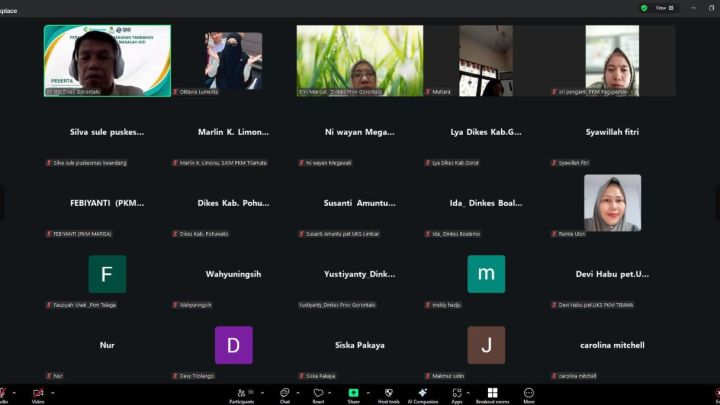Click muted mic icon beside Dikes Kab. Pohuwato label
720x405 pixels.
click(175, 234)
